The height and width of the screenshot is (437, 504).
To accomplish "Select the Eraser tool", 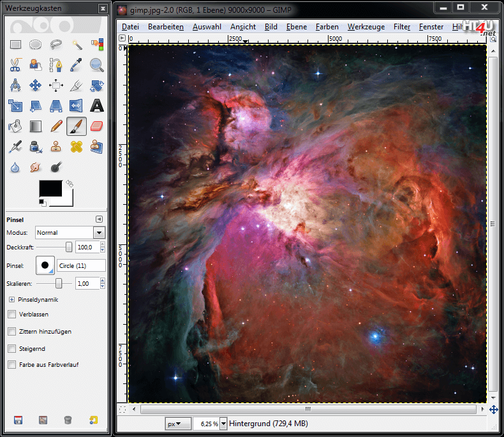I will click(x=97, y=126).
